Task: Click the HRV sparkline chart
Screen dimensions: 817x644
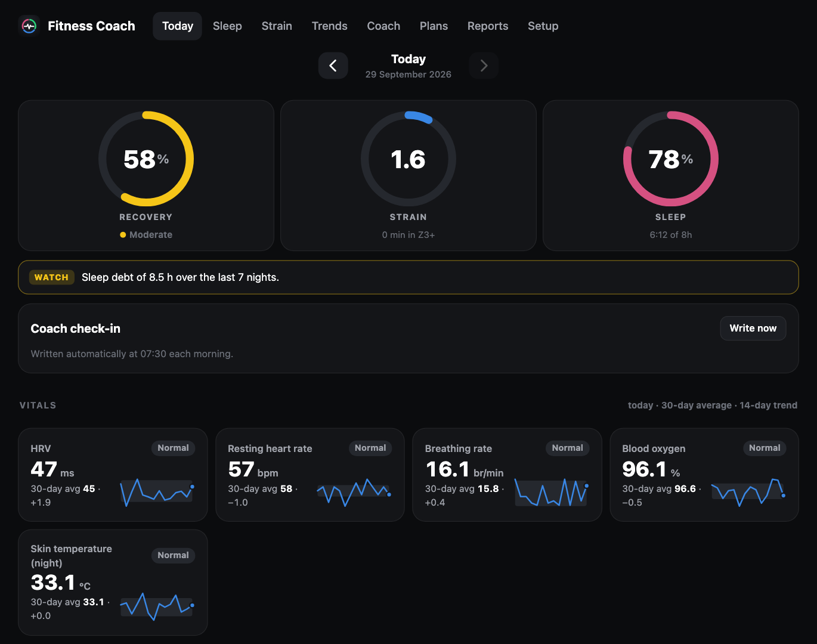Action: point(157,491)
